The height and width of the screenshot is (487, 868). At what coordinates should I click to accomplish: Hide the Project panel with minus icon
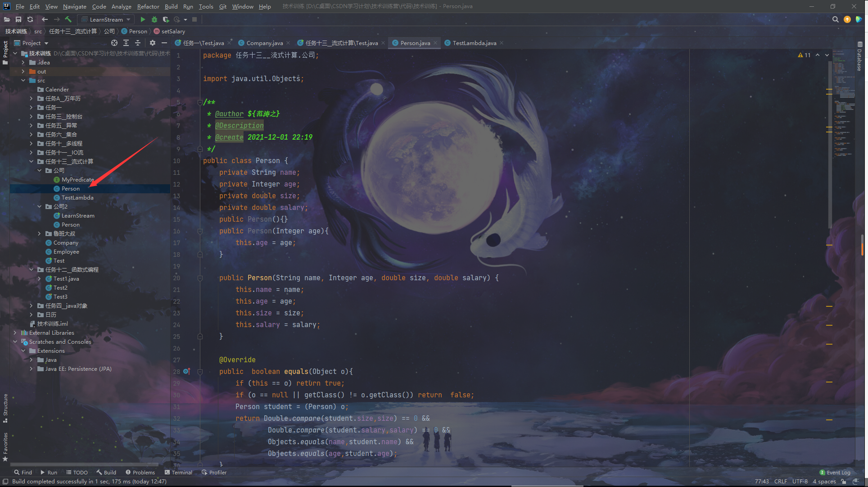(164, 43)
